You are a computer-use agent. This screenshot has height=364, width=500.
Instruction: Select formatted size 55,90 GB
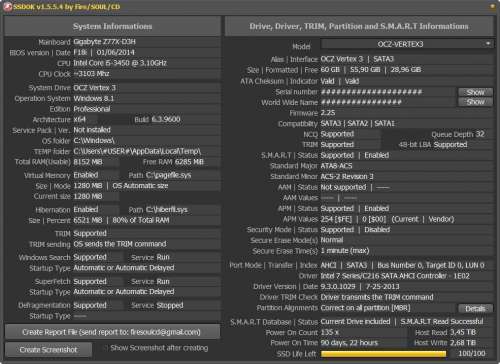[365, 70]
